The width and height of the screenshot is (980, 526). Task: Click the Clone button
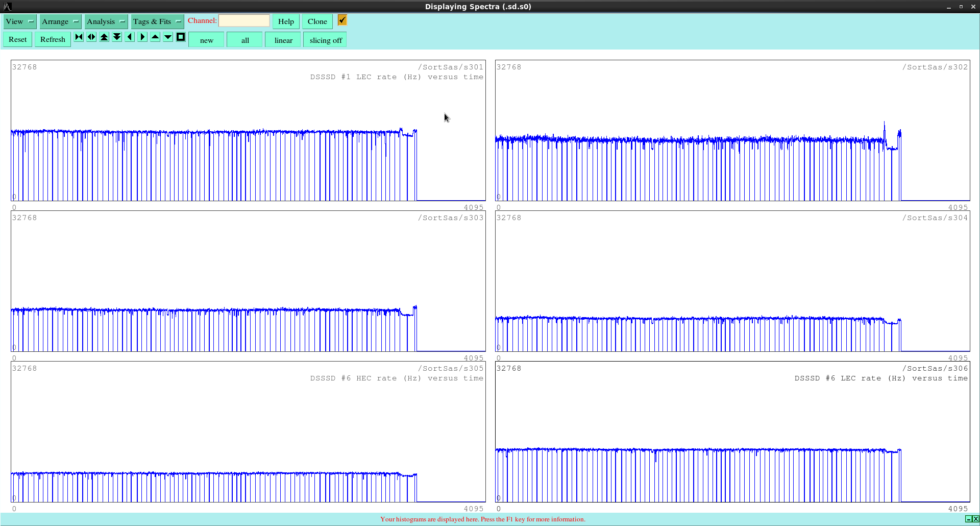click(317, 21)
